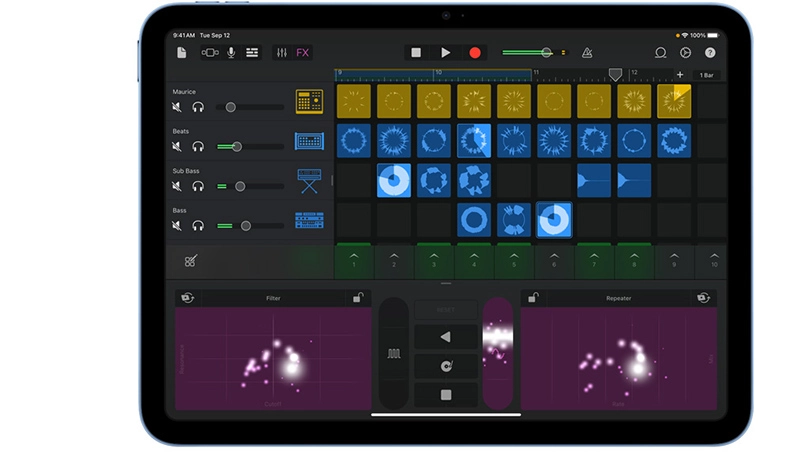Open the help question mark

pos(710,53)
